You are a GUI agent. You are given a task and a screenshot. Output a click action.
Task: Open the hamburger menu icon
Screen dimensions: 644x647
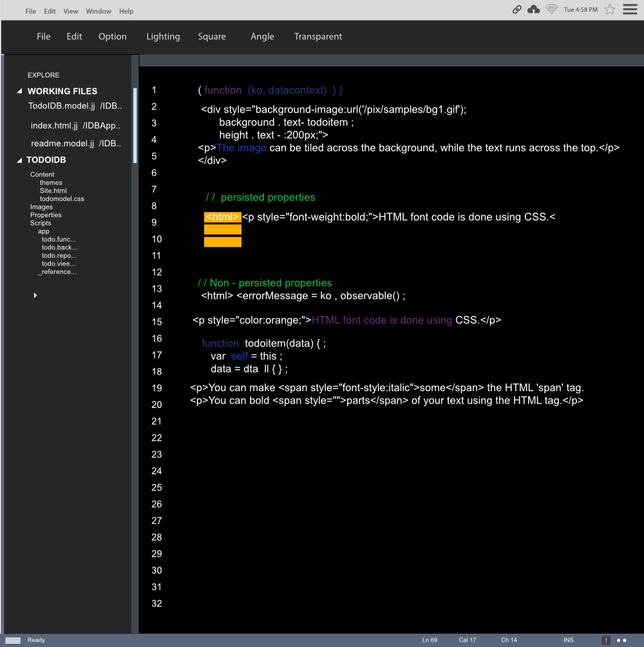coord(629,10)
